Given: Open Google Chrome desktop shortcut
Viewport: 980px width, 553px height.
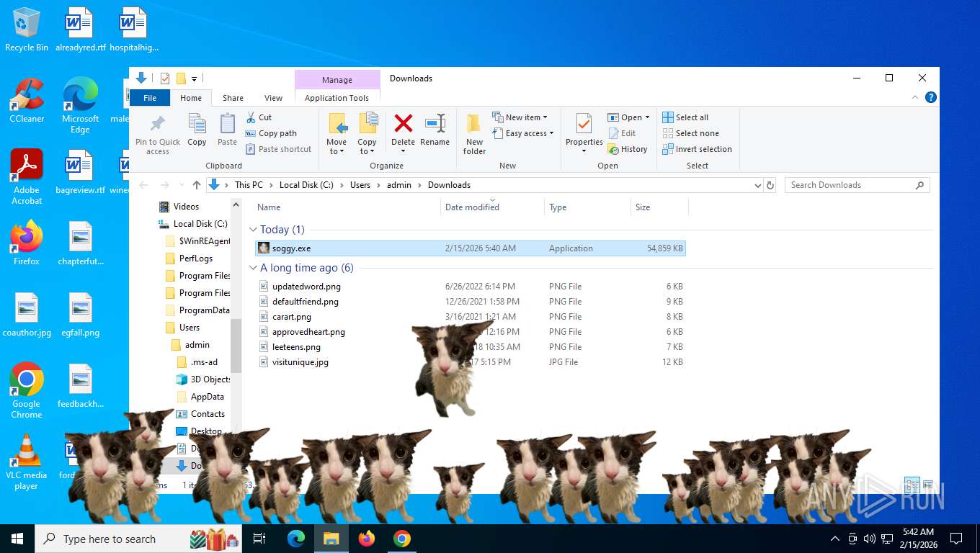Looking at the screenshot, I should point(27,390).
